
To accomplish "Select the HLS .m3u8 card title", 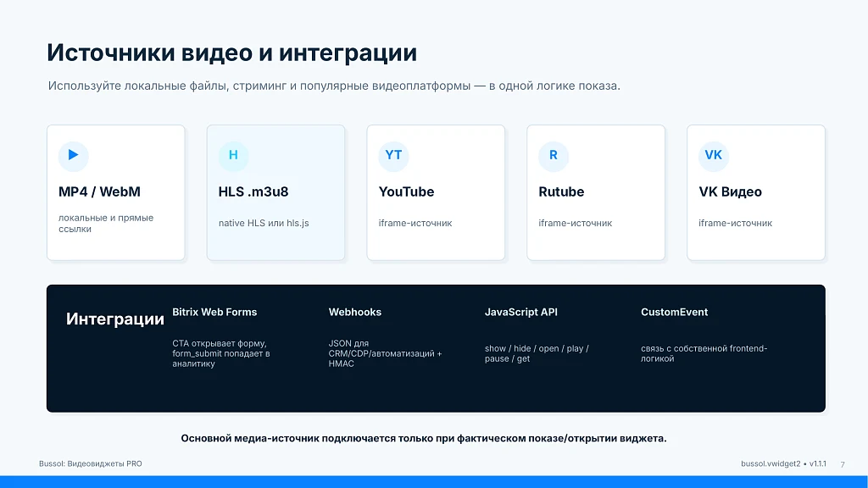I will (253, 192).
